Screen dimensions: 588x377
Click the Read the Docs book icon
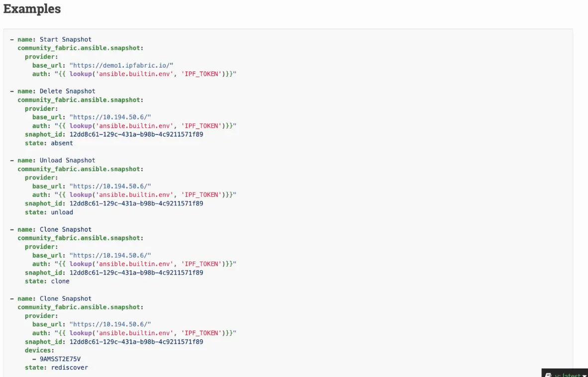coord(548,375)
